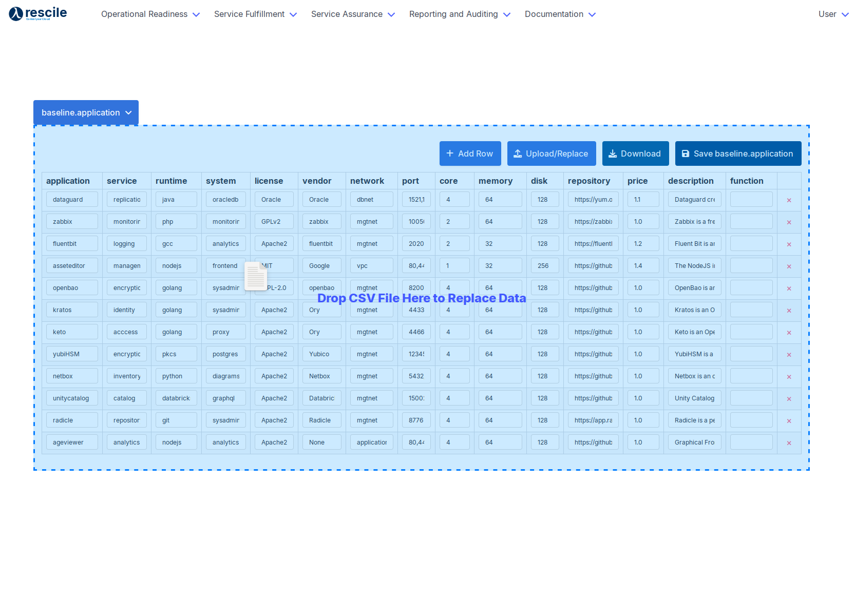The width and height of the screenshot is (855, 616).
Task: Remove the openbao row
Action: click(789, 288)
